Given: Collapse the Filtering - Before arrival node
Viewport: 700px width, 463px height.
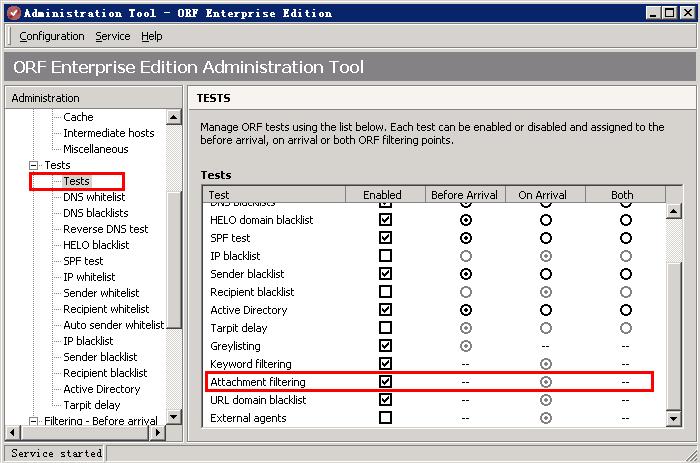Looking at the screenshot, I should point(33,421).
